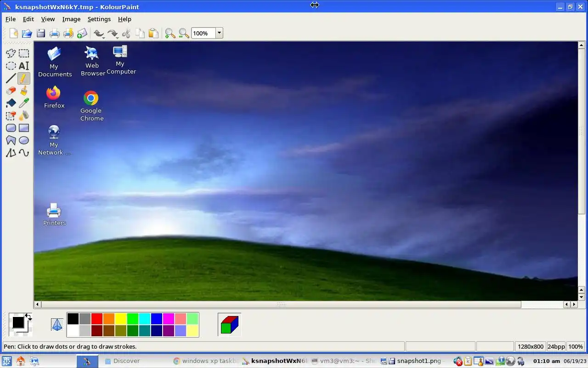Switch to the windows xp taskbar Chrome entry
588x368 pixels.
(x=205, y=361)
